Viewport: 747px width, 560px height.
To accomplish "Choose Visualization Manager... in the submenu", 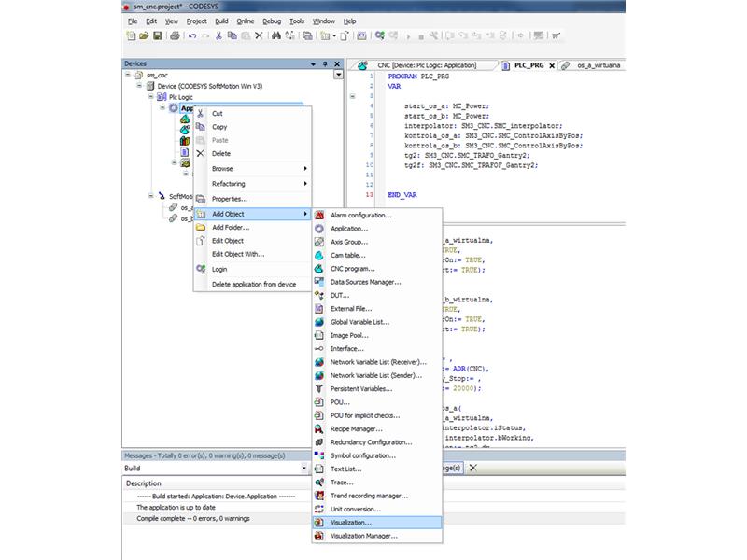I will (377, 536).
